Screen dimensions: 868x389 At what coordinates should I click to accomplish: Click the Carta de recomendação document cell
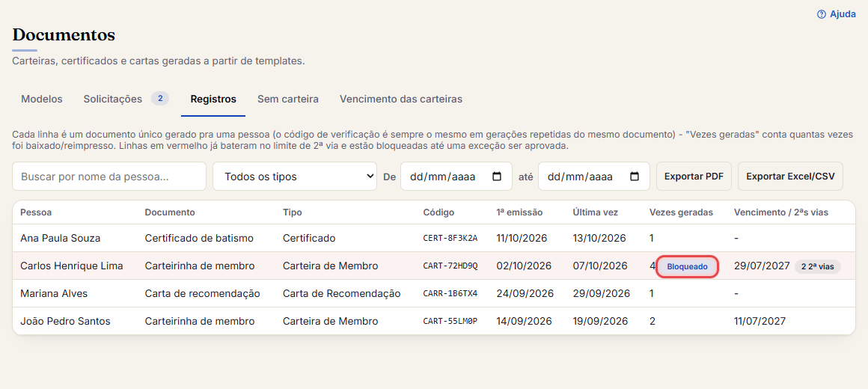[202, 293]
